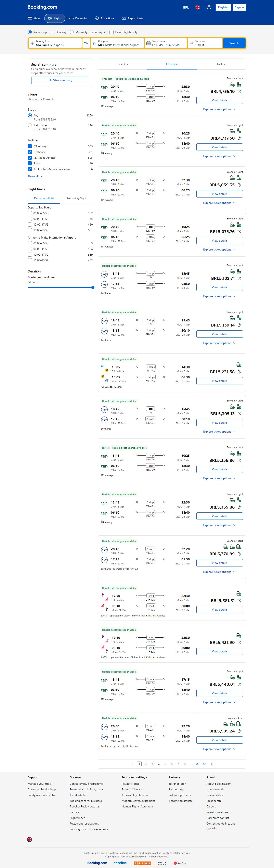Select the 1 stop max radio option
Viewport: 274px width, 868px height.
point(30,125)
